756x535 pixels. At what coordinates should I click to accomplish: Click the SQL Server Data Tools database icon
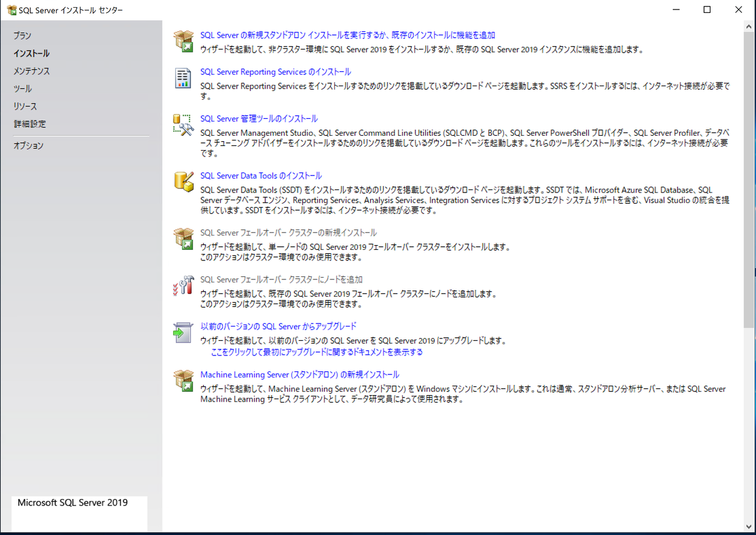click(184, 182)
